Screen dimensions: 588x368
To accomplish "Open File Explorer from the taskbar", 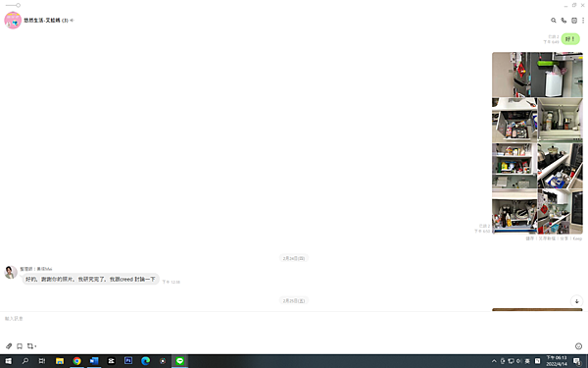I will click(60, 361).
